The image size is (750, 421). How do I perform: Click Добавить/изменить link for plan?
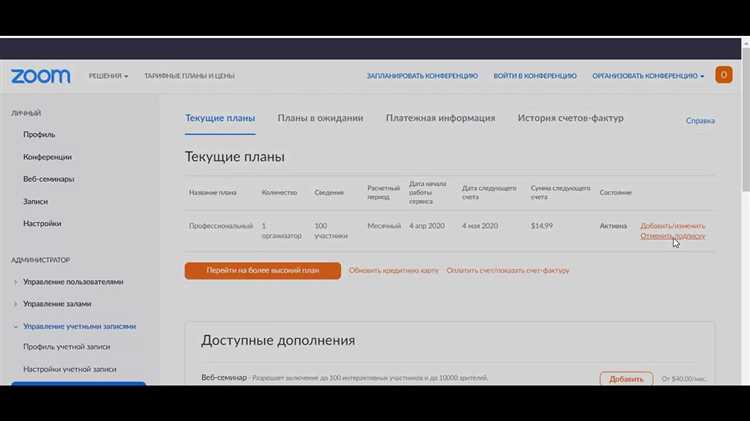click(x=673, y=226)
